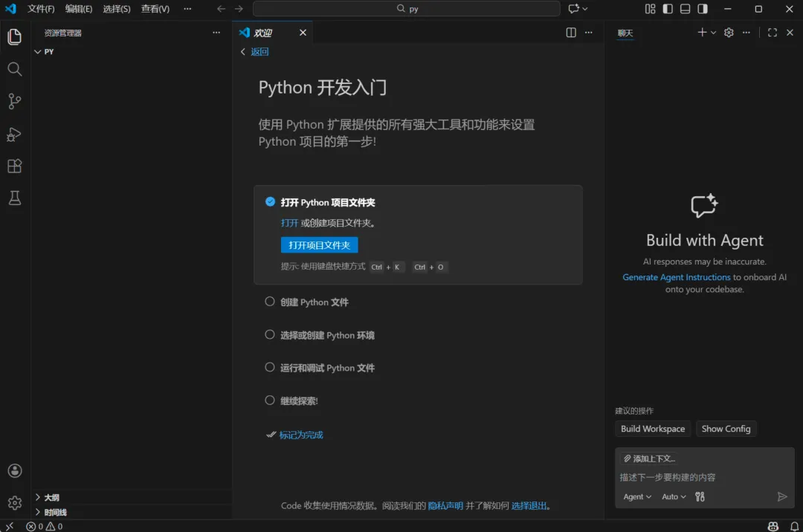803x532 pixels.
Task: Collapse the PY folder section
Action: click(131, 52)
